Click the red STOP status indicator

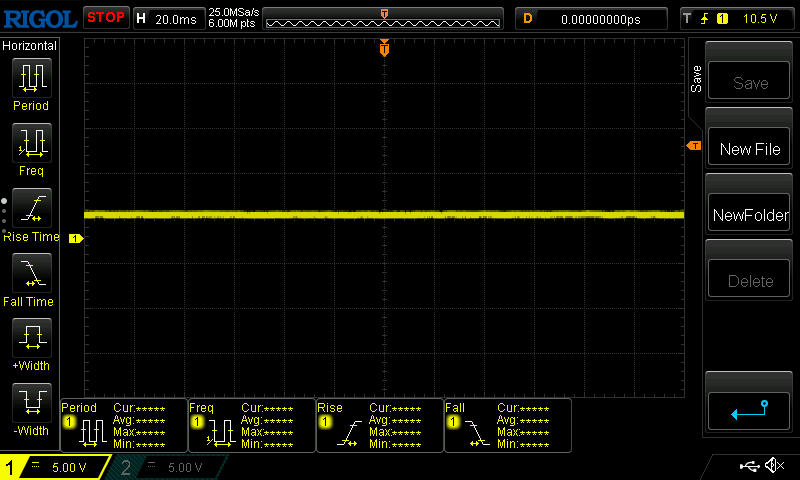[106, 17]
